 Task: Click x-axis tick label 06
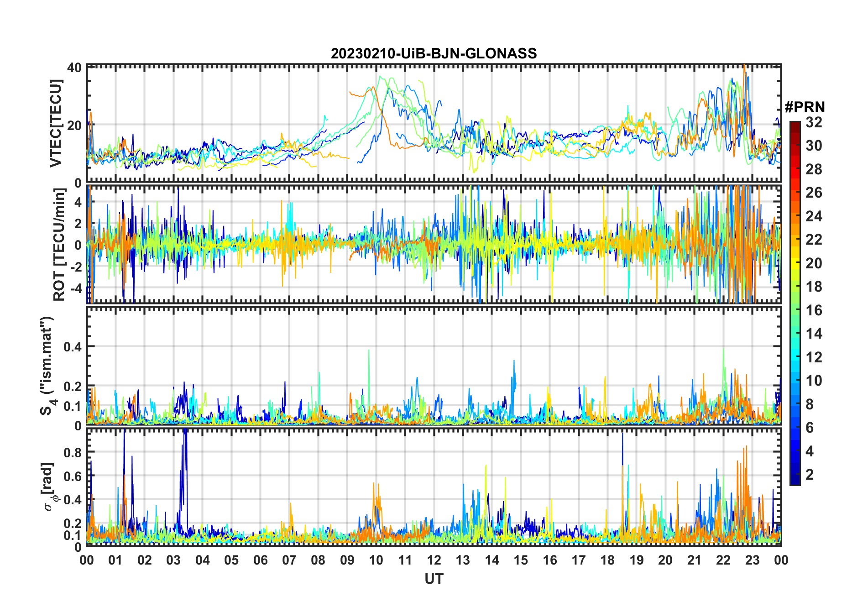(x=260, y=560)
